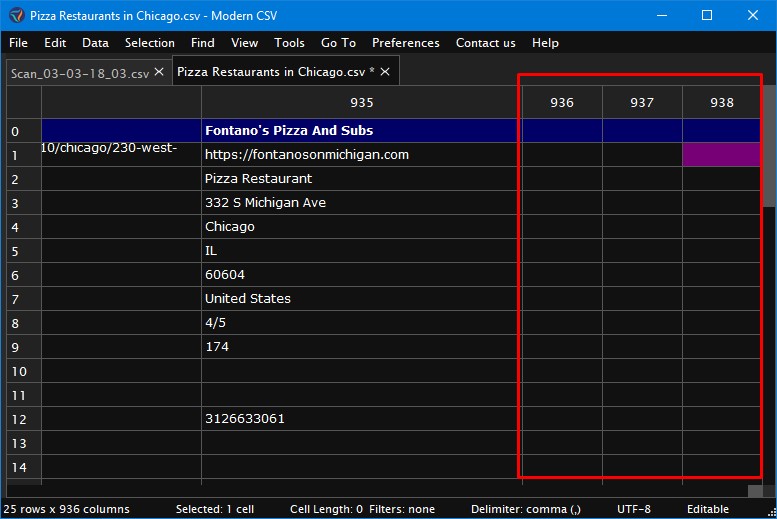Click cell "Chicago"

tap(362, 227)
